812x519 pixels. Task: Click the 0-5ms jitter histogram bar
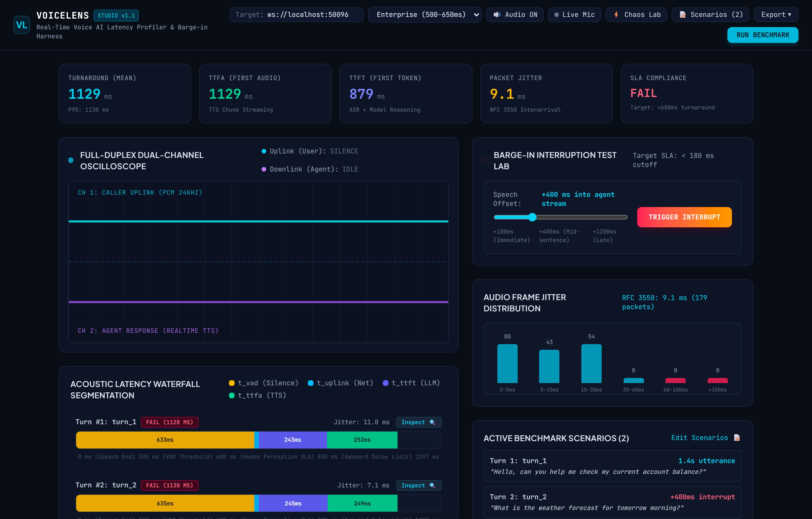(x=507, y=363)
